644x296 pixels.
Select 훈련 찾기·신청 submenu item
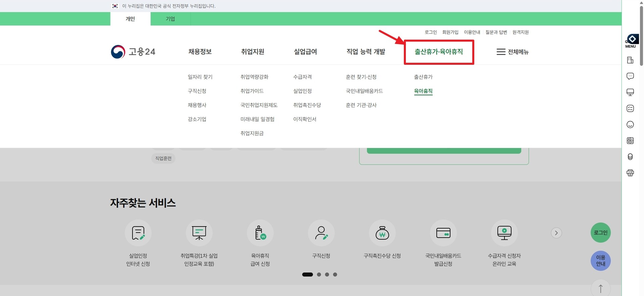point(361,77)
